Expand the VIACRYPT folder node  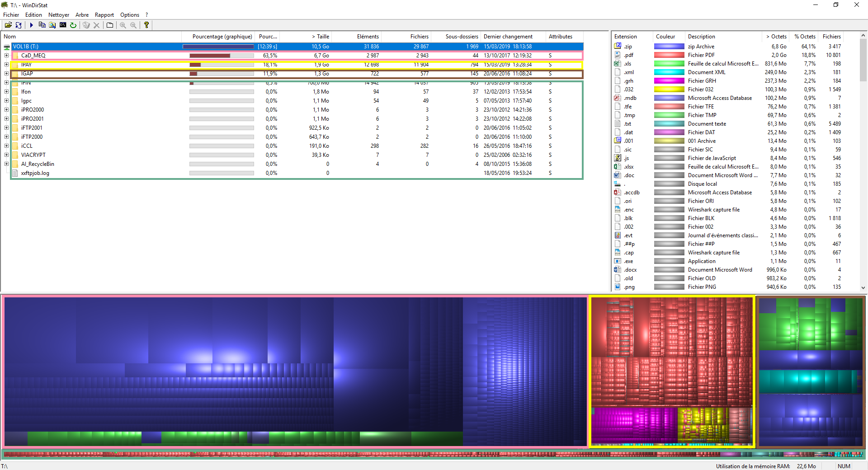tap(6, 155)
